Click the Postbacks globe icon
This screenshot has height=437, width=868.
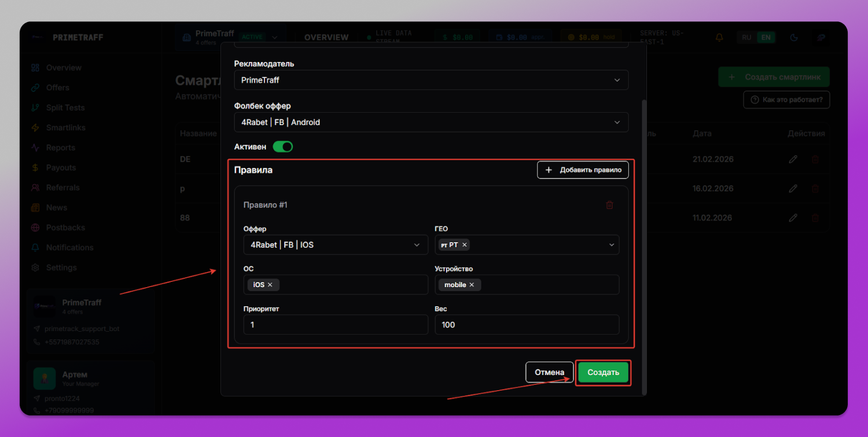[x=35, y=227]
